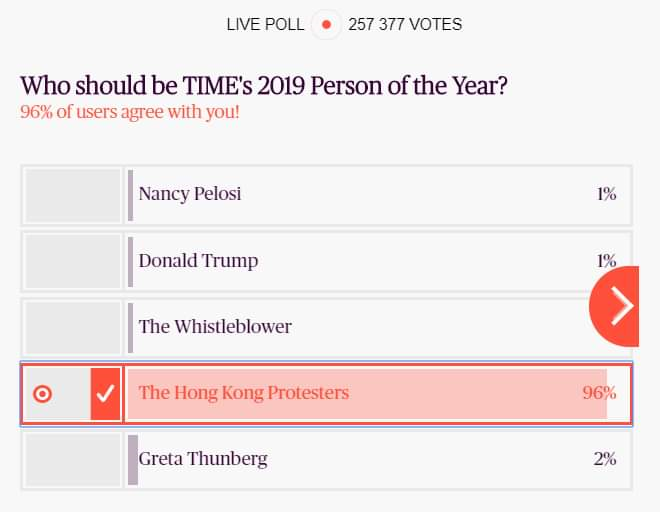Click The Hong Kong Protesters label text
Image resolution: width=660 pixels, height=512 pixels.
244,392
